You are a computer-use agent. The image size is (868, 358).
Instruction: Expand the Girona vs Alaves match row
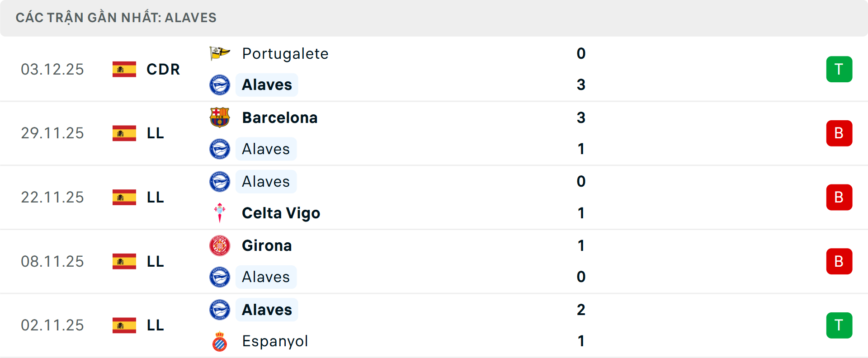pyautogui.click(x=434, y=261)
